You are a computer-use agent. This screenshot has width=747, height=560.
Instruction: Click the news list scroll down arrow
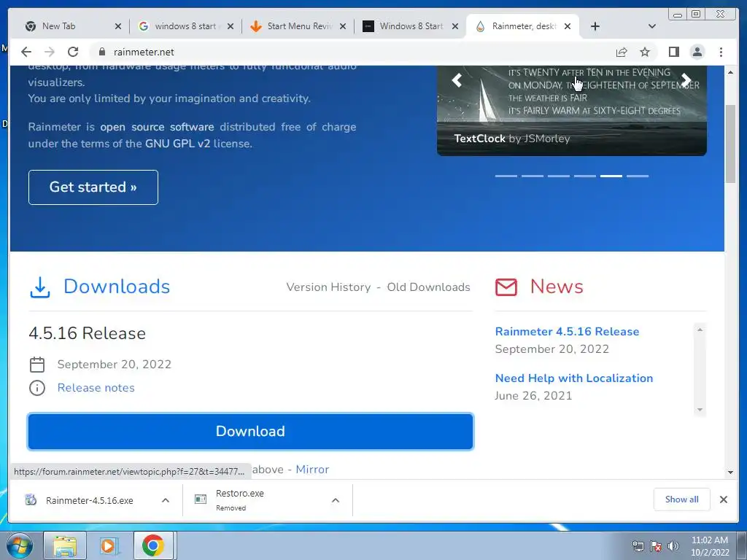700,410
